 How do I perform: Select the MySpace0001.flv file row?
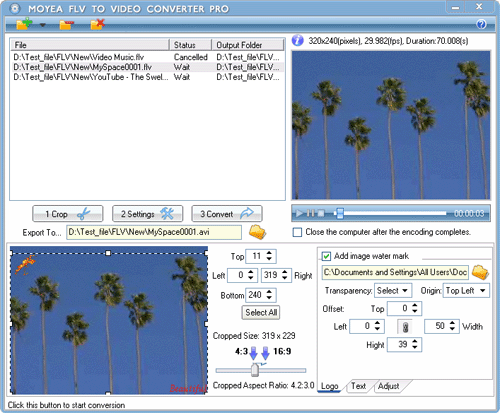(x=147, y=67)
